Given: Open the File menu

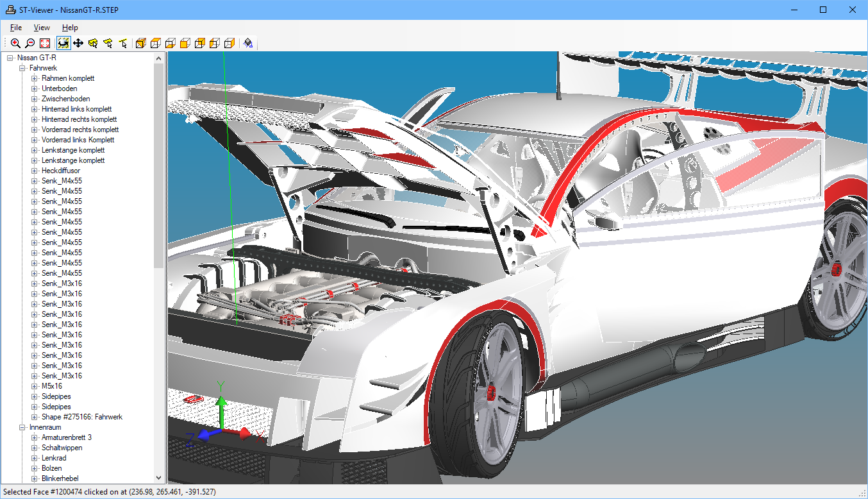Looking at the screenshot, I should tap(16, 28).
